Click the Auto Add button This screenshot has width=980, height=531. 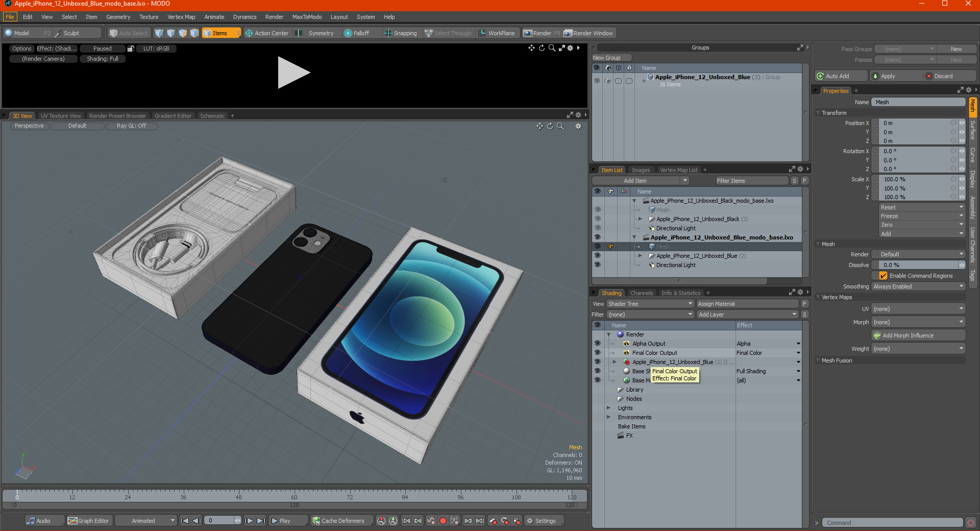841,76
